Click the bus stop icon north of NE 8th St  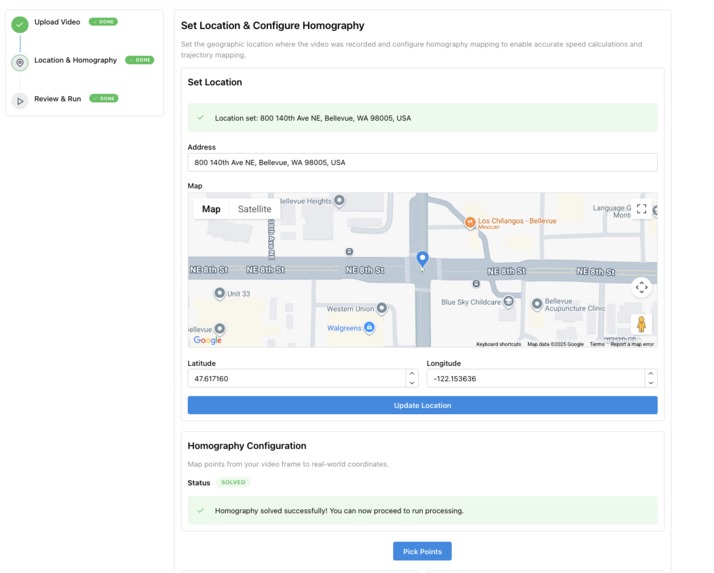[349, 251]
